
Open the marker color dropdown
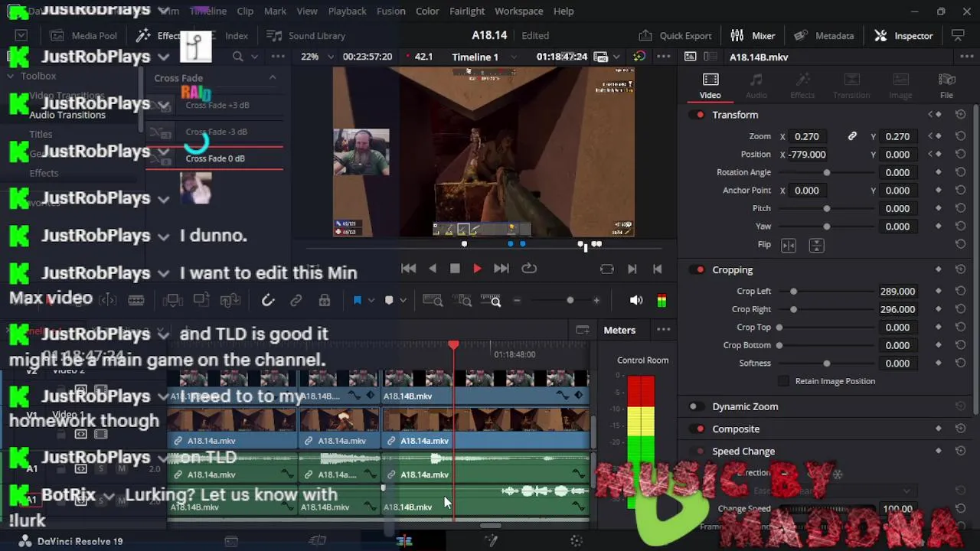coord(403,301)
